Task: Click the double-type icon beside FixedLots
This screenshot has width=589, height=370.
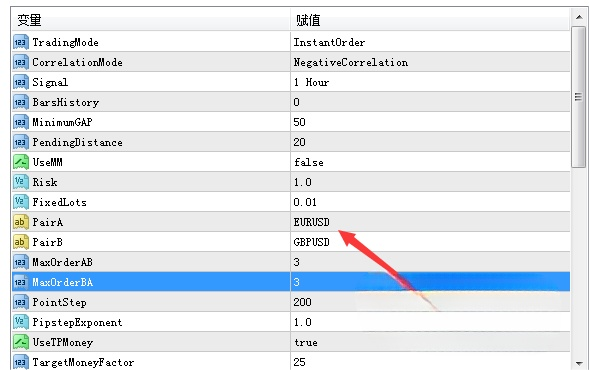Action: 21,202
